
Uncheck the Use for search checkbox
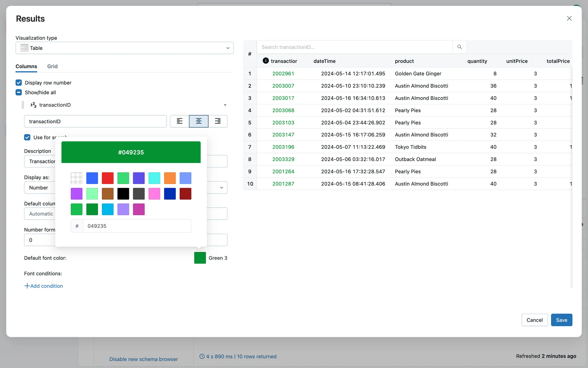click(27, 137)
